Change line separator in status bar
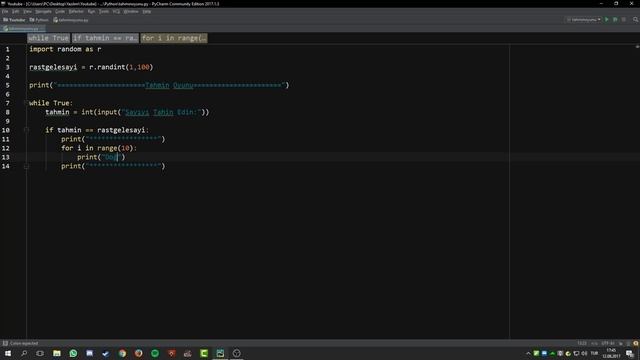The height and width of the screenshot is (360, 640). 594,343
